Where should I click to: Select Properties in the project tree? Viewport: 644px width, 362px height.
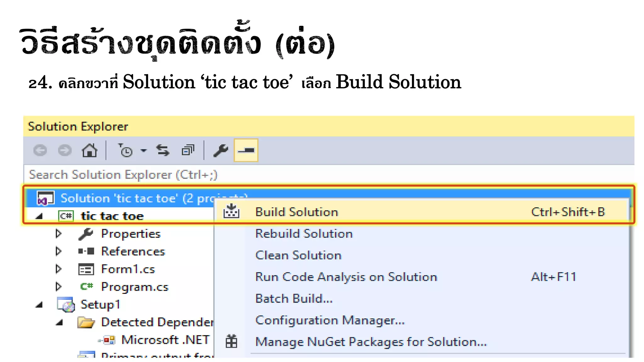(131, 234)
